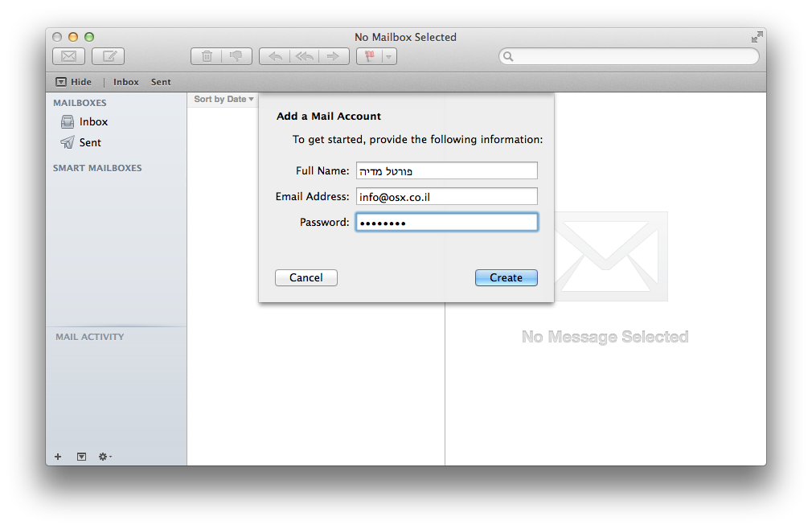
Task: Click the MAILBOXES section header
Action: [x=80, y=103]
